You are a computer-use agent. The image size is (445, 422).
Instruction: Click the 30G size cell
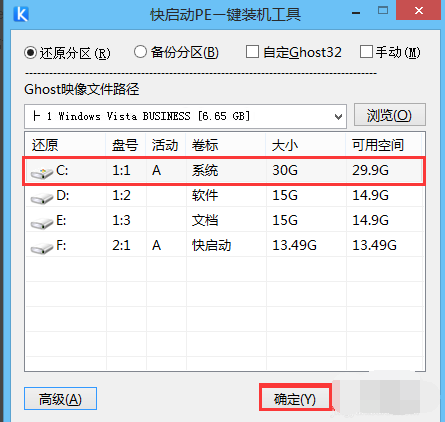tap(285, 170)
